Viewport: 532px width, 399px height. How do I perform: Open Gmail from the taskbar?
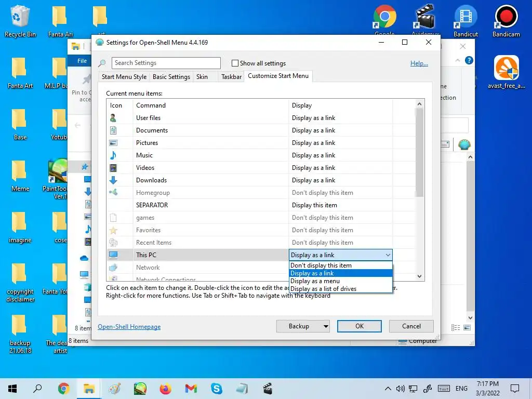pos(191,389)
